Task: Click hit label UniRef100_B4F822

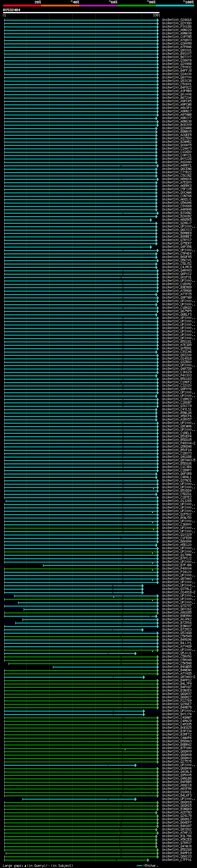Action: (177, 88)
